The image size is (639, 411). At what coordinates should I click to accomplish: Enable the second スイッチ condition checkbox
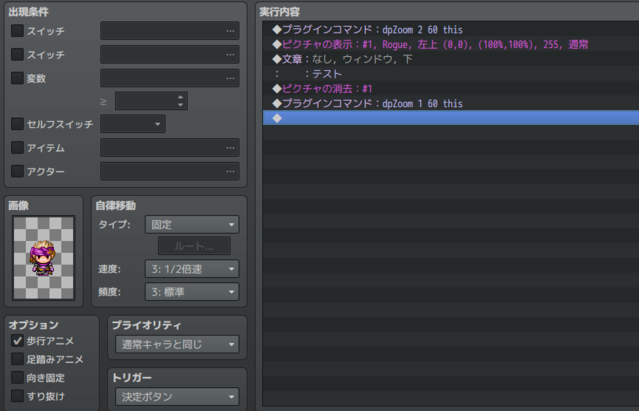[17, 54]
